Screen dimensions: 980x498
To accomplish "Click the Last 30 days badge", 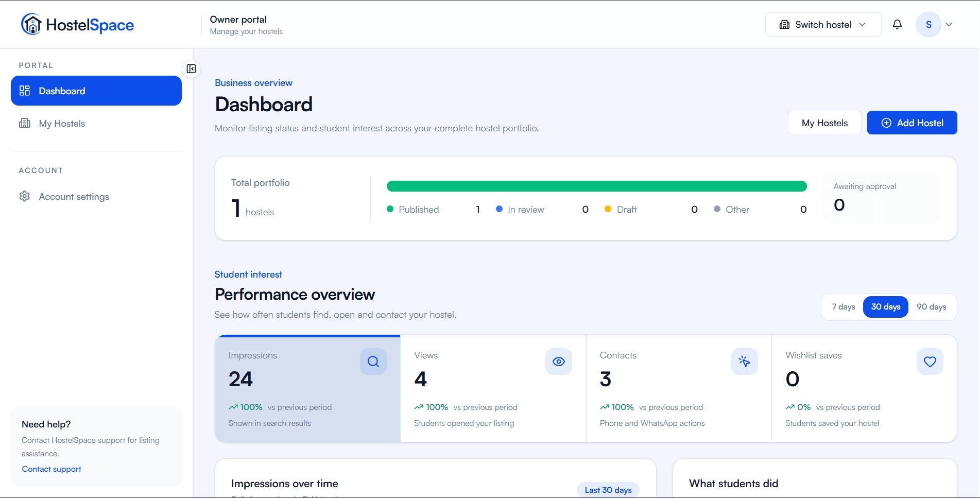I will point(608,490).
